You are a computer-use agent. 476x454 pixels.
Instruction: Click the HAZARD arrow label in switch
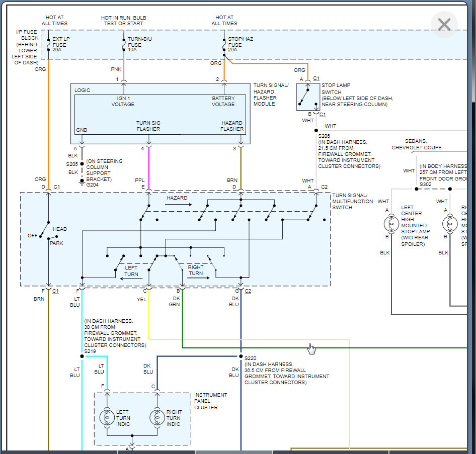tap(177, 198)
